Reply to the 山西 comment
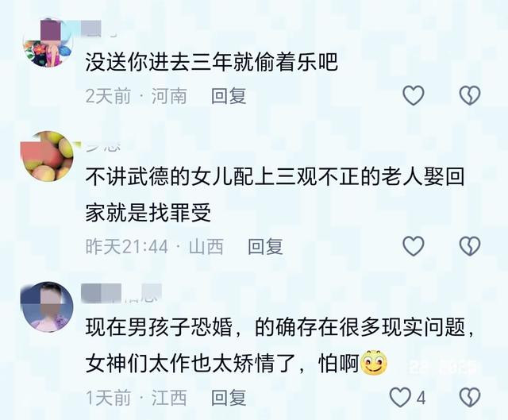This screenshot has width=508, height=420. click(265, 247)
